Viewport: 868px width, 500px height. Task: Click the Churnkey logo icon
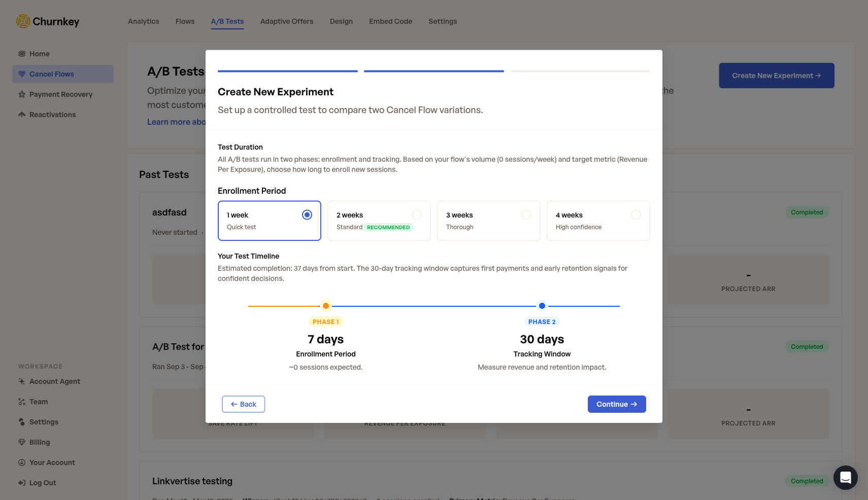pos(23,21)
